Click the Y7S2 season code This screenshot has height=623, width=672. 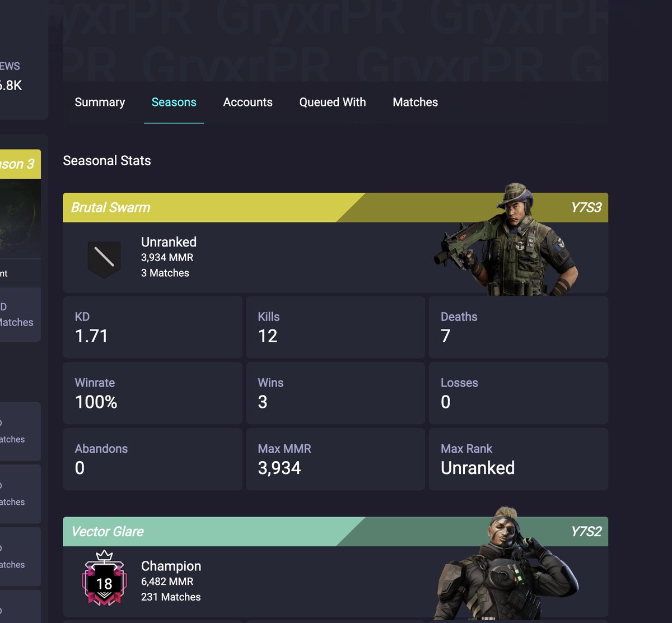586,531
